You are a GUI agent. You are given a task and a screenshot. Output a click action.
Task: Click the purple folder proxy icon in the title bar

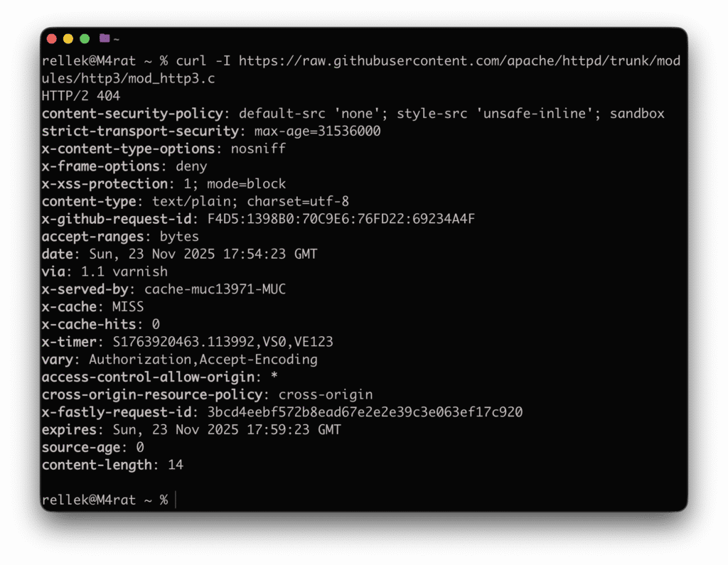tap(105, 38)
